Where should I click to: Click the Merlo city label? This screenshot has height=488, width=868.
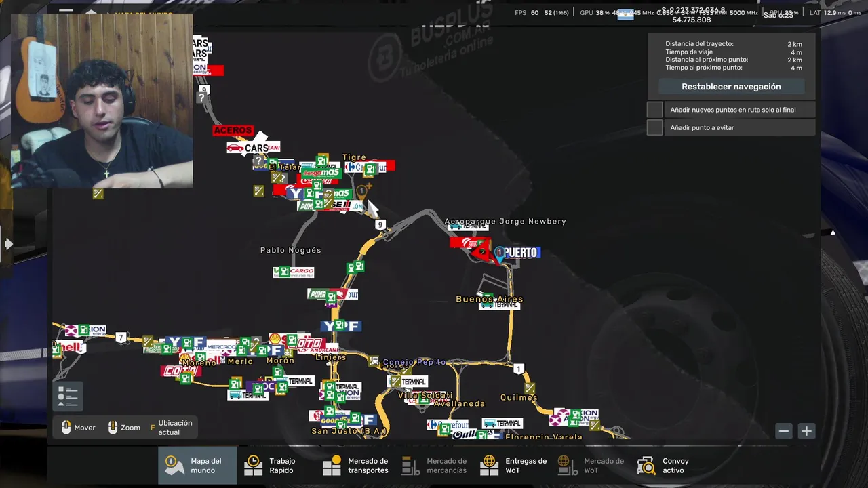pos(240,361)
